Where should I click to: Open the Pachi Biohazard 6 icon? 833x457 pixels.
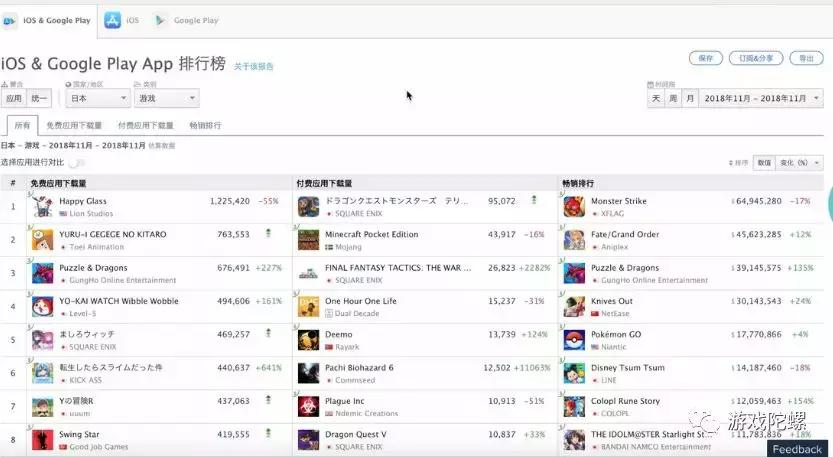(309, 373)
